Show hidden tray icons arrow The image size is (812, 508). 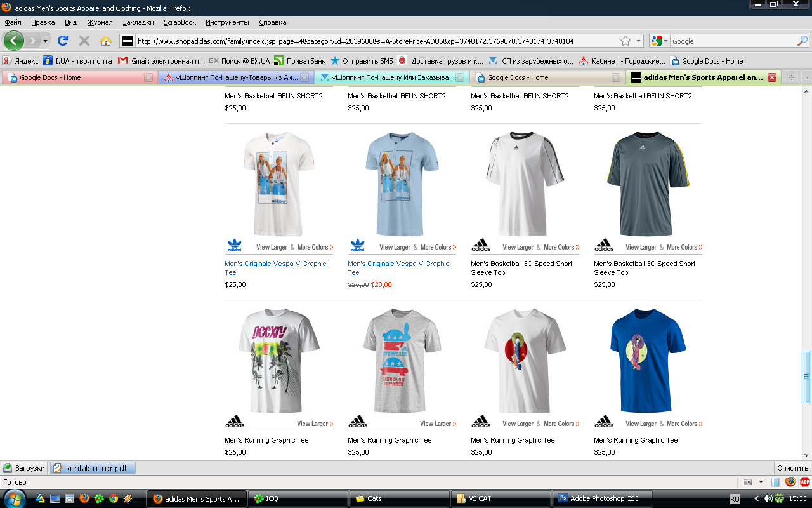coord(756,498)
